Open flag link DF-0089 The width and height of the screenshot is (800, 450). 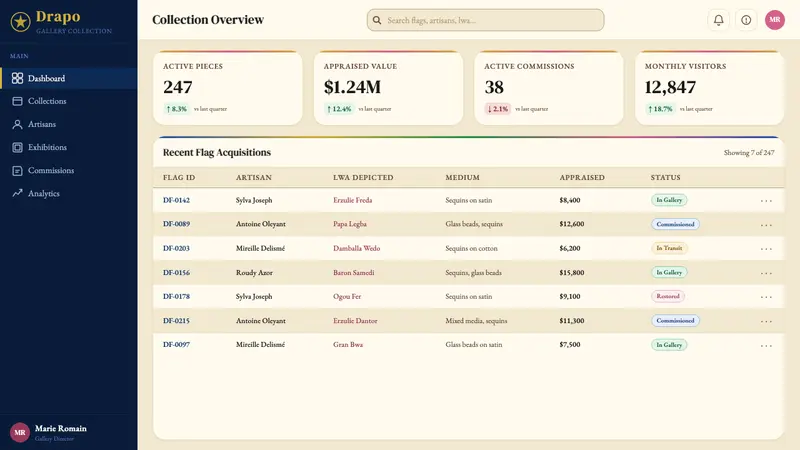pyautogui.click(x=177, y=224)
